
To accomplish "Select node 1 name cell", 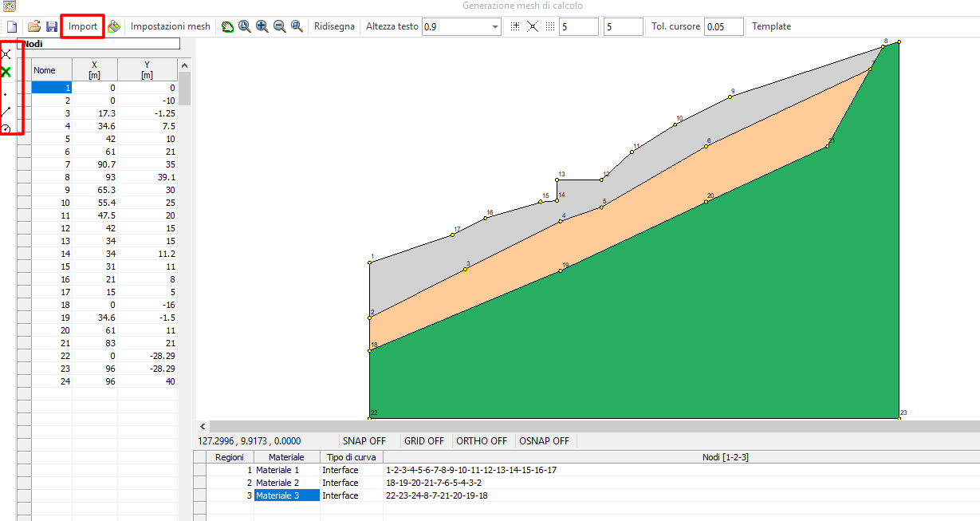I will pyautogui.click(x=51, y=88).
